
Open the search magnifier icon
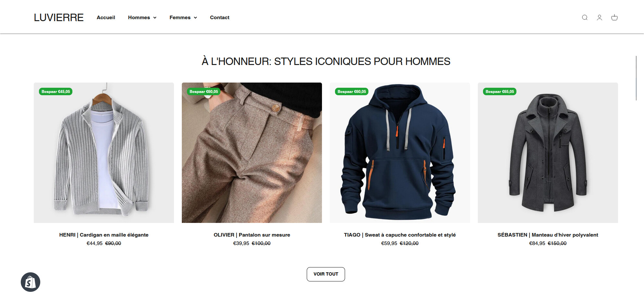tap(585, 18)
